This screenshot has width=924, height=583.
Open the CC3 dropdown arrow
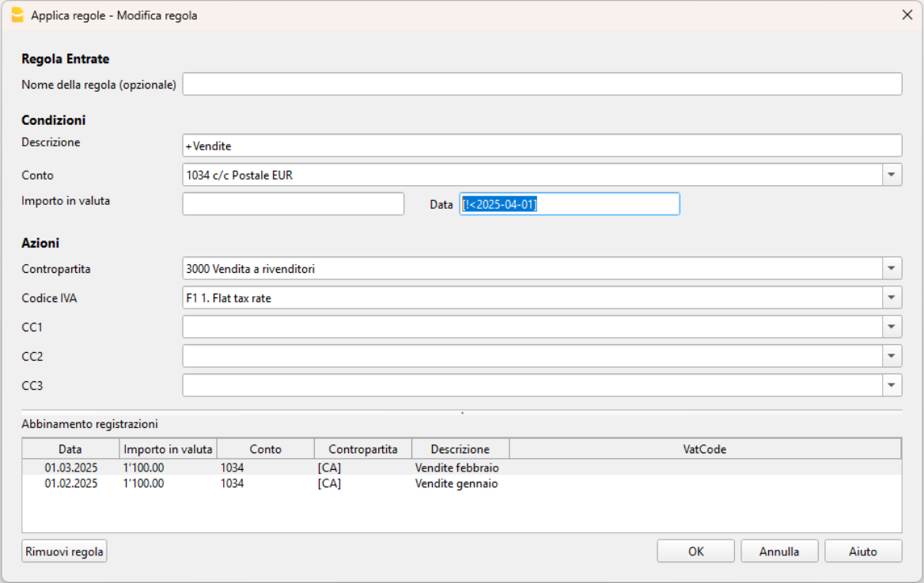[892, 385]
